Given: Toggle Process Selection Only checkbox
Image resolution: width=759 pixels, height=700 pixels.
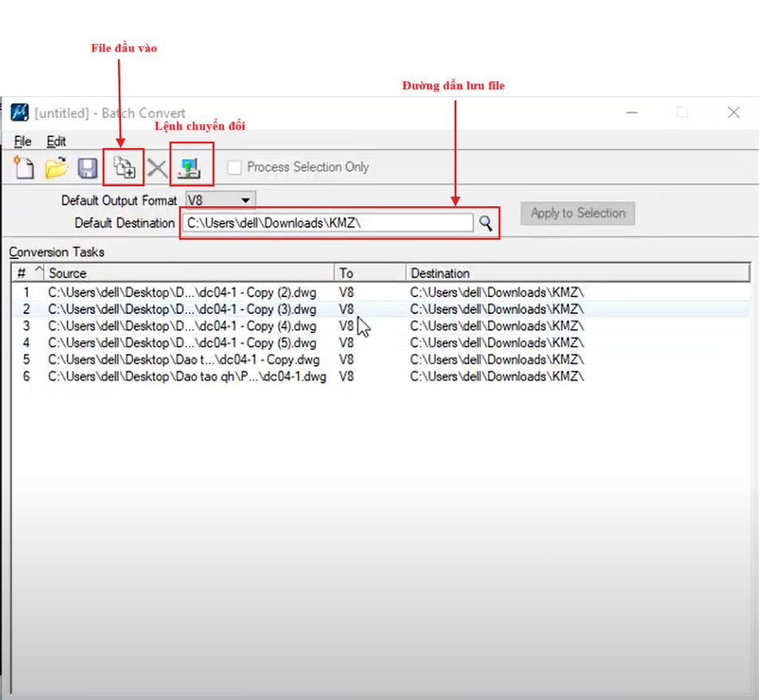Looking at the screenshot, I should (235, 167).
